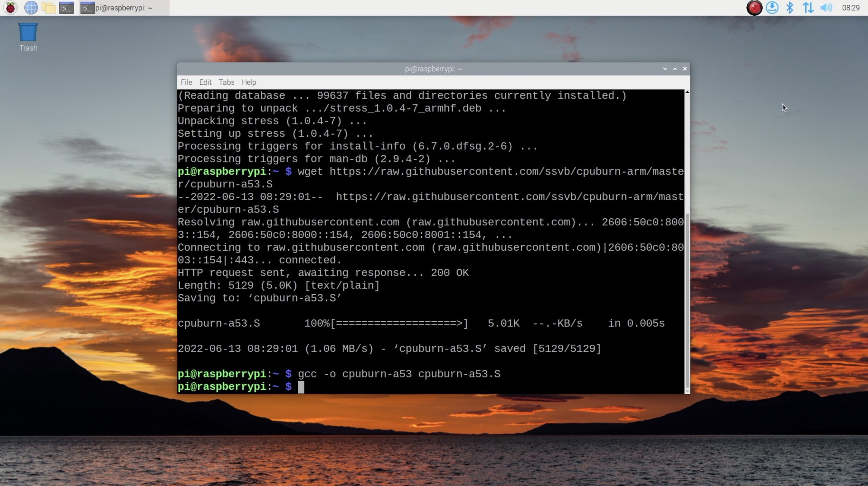Open the Help menu in the terminal
The width and height of the screenshot is (868, 486).
tap(249, 82)
